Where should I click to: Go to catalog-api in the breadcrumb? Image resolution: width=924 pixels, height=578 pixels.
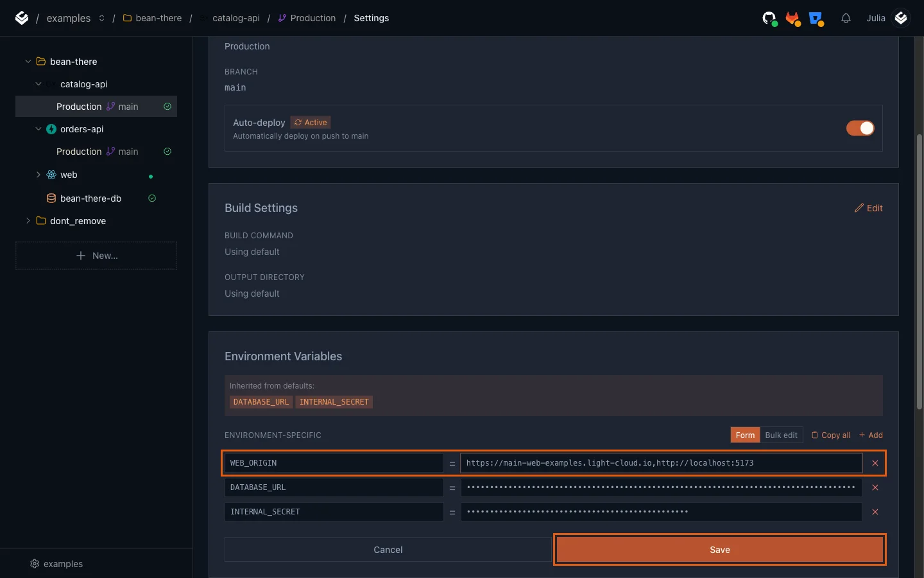click(236, 18)
